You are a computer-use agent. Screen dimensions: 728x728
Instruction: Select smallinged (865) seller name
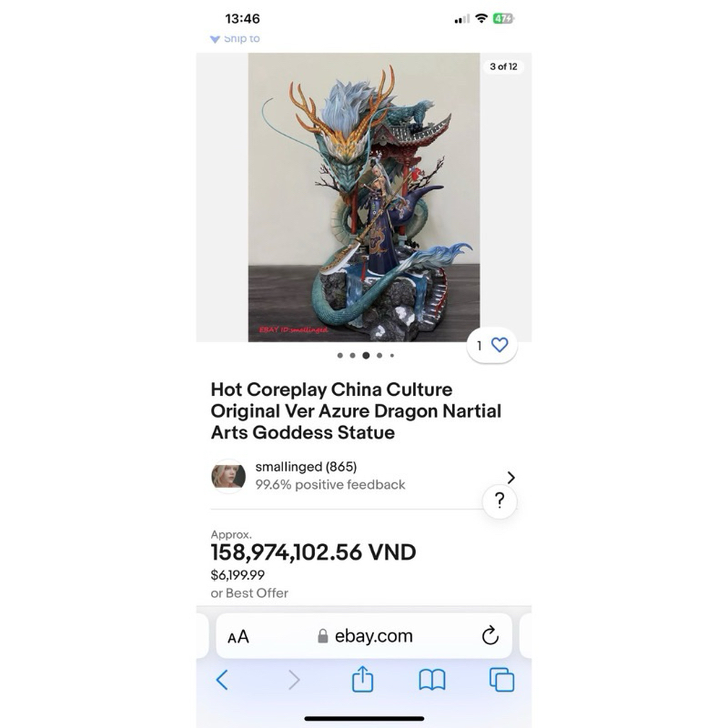click(x=306, y=467)
